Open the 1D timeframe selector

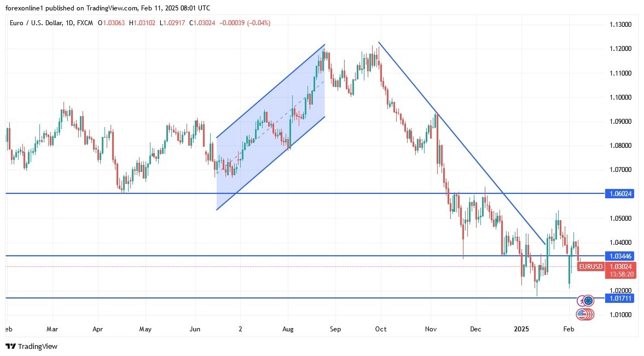coord(68,23)
